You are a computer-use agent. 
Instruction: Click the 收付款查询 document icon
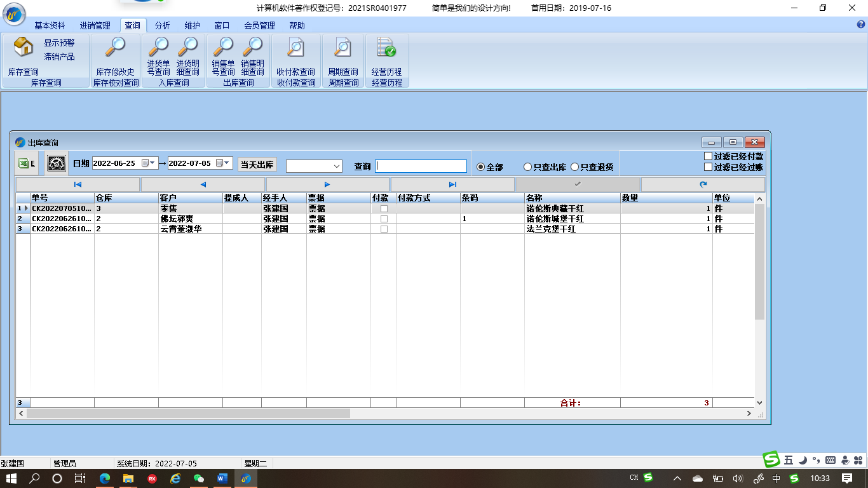tap(295, 48)
